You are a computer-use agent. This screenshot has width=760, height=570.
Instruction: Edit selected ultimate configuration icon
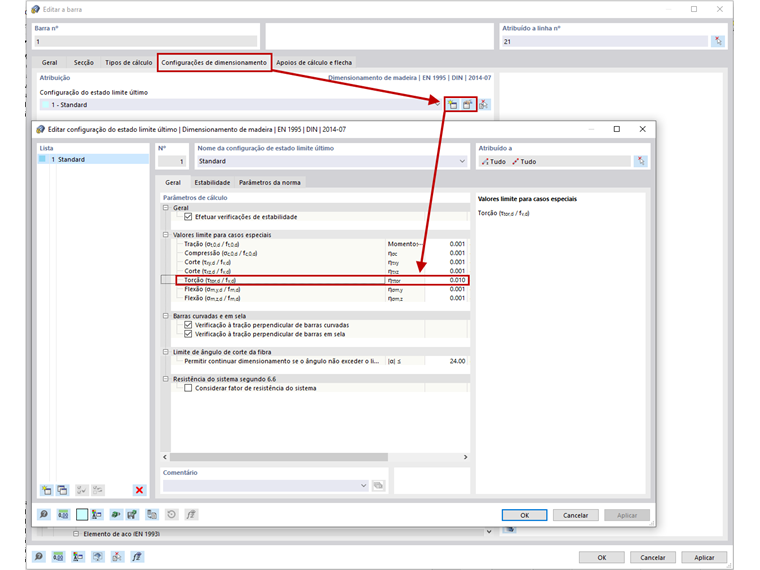click(467, 105)
